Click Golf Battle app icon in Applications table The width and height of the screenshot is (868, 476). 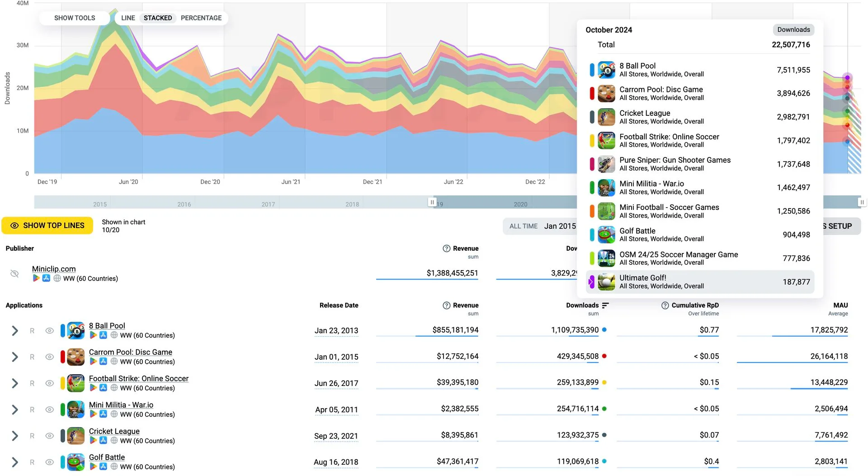[76, 462]
